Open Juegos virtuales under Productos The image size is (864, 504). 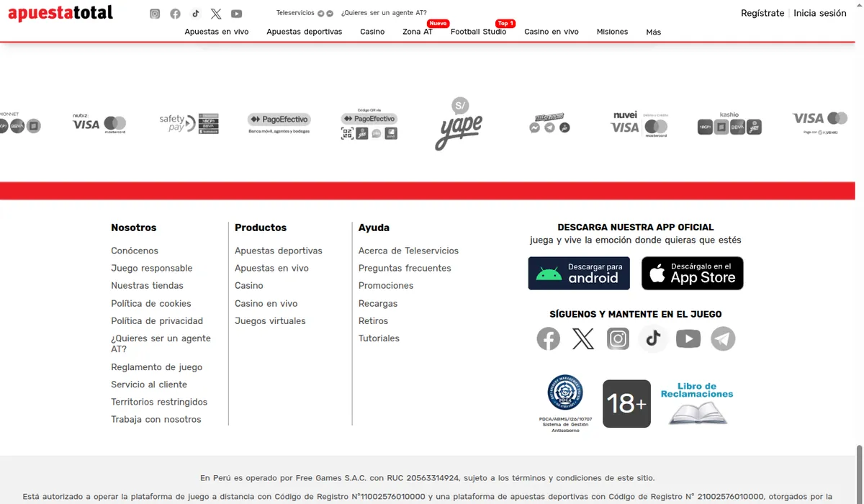point(270,321)
